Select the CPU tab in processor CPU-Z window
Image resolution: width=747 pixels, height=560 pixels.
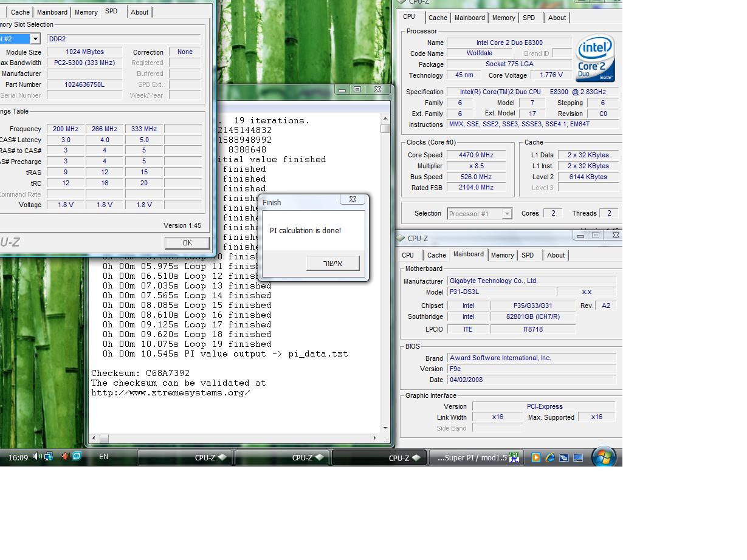(409, 16)
